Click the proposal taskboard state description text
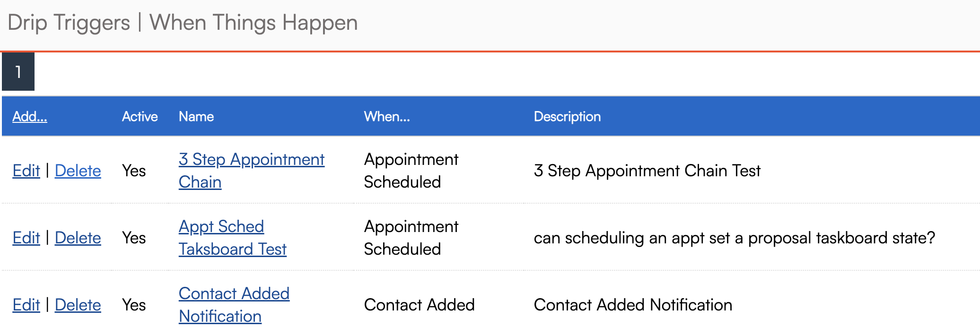Viewport: 980px width, 327px height. [734, 238]
